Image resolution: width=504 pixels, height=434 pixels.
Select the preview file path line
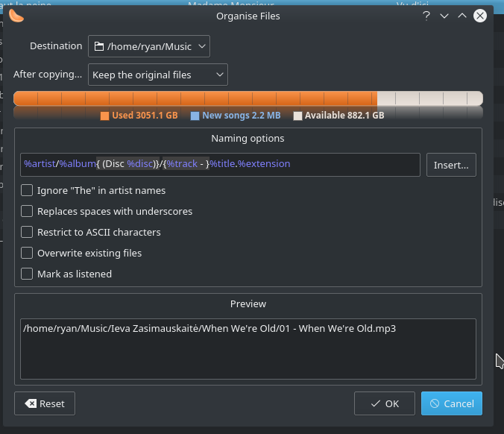[x=210, y=329]
